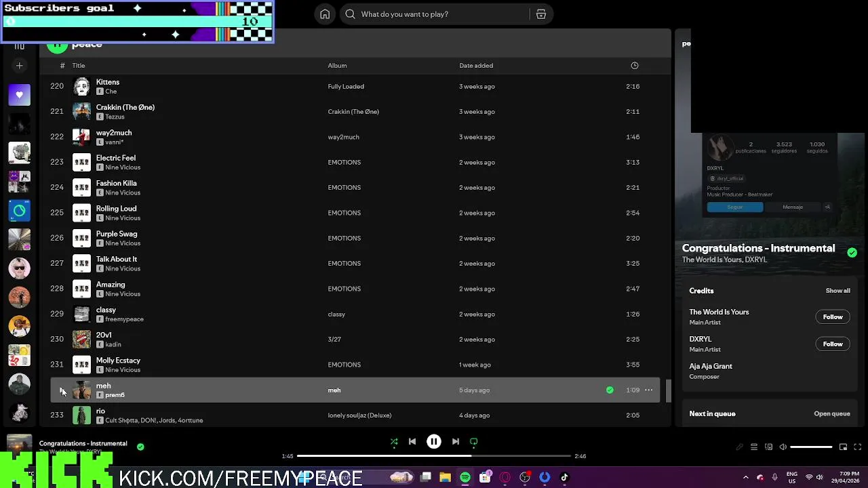Open the lyrics microphone icon
This screenshot has width=868, height=488.
click(x=740, y=447)
